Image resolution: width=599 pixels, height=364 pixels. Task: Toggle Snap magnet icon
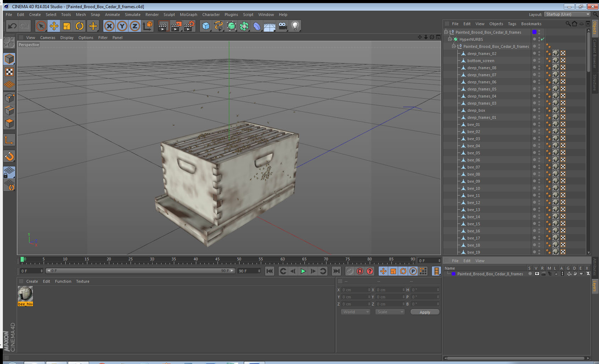[x=9, y=156]
